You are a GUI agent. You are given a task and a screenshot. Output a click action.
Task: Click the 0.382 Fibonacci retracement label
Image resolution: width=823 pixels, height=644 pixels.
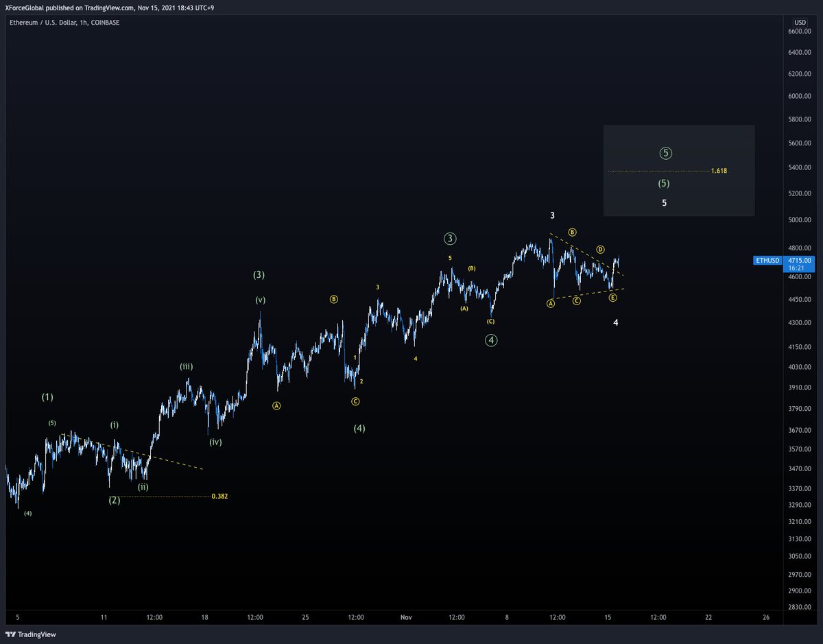point(219,496)
